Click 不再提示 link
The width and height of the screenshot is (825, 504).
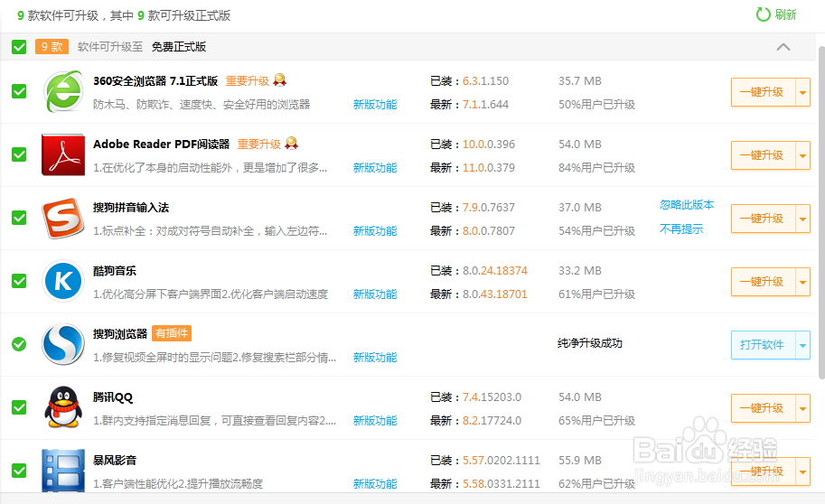coord(681,229)
